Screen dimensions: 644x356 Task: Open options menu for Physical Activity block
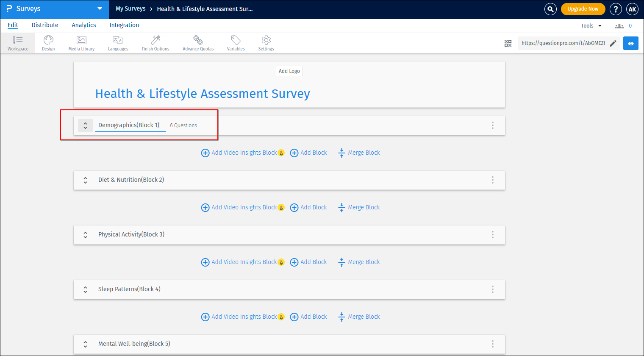coord(493,234)
